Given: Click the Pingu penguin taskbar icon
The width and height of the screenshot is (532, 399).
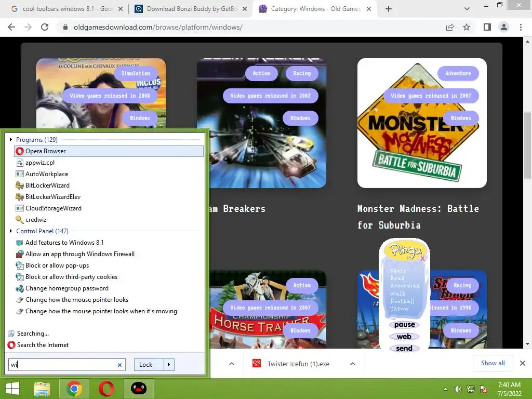Looking at the screenshot, I should tap(138, 389).
